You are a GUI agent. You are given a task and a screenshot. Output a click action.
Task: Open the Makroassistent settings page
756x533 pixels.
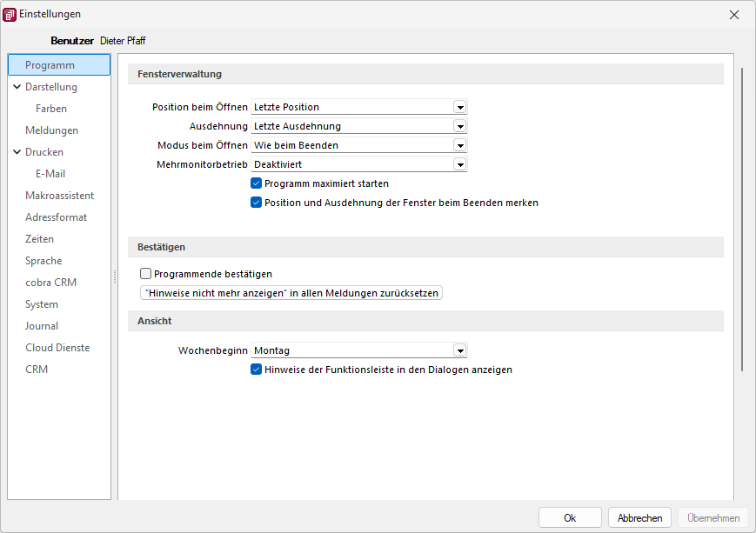59,196
